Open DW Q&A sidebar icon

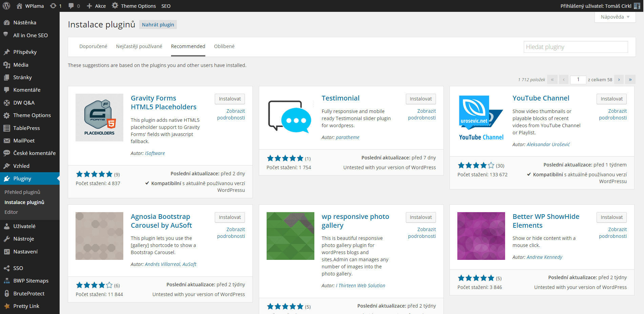click(6, 103)
